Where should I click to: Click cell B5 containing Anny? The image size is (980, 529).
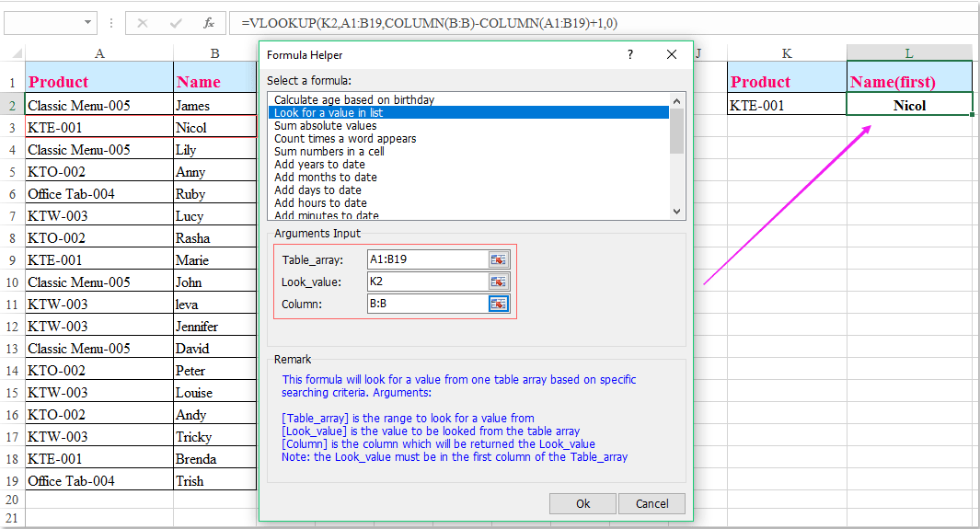tap(214, 172)
